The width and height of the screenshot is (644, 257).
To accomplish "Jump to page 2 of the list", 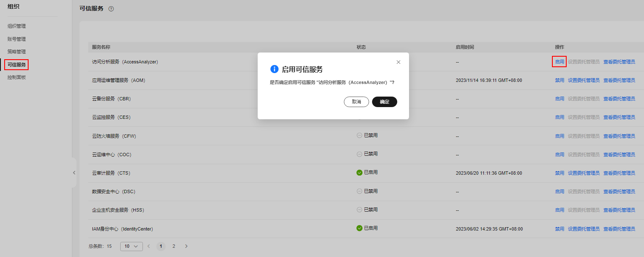I will pyautogui.click(x=174, y=246).
